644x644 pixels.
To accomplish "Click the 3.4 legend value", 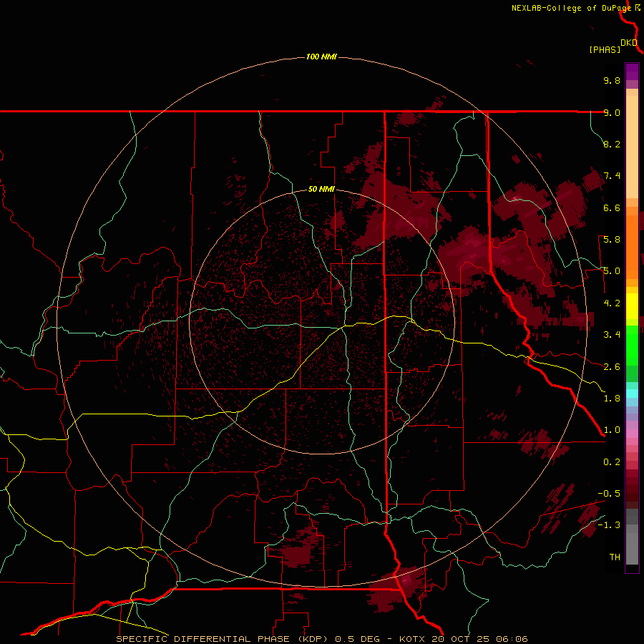I will coord(612,335).
